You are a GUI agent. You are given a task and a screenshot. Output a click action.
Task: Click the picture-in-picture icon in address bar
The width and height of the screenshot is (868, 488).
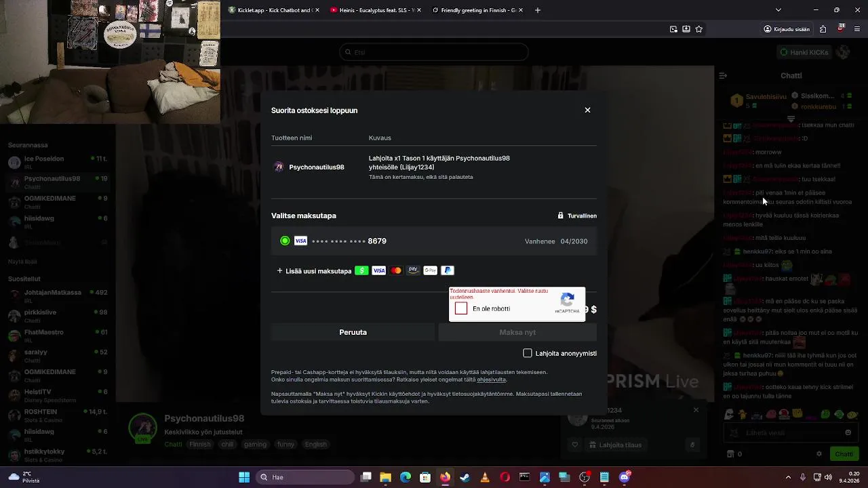click(673, 29)
